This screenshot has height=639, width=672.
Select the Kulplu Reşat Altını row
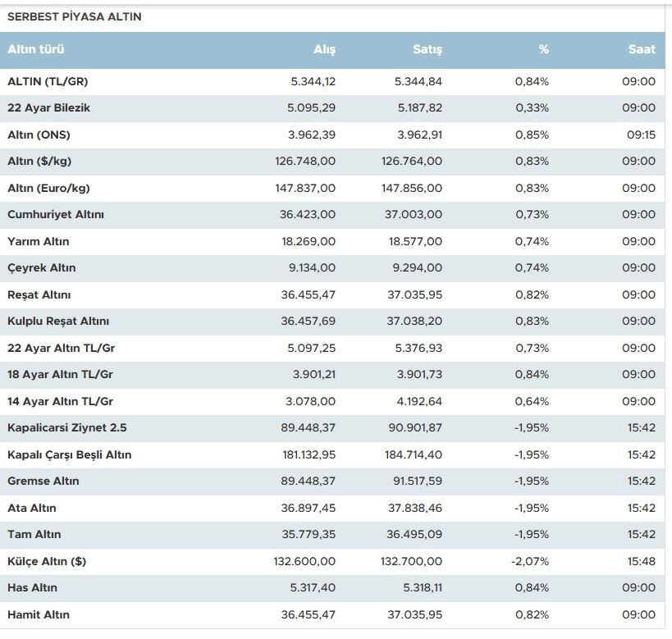[x=332, y=322]
